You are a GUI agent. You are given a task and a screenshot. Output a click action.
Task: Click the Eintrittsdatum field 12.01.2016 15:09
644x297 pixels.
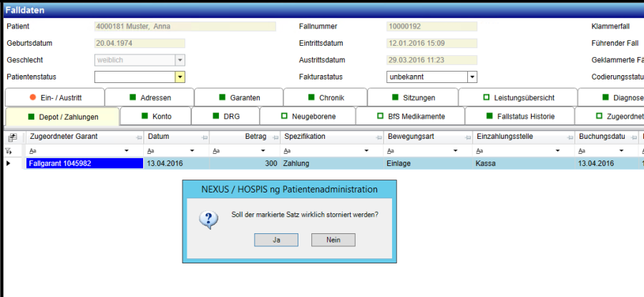pyautogui.click(x=431, y=43)
